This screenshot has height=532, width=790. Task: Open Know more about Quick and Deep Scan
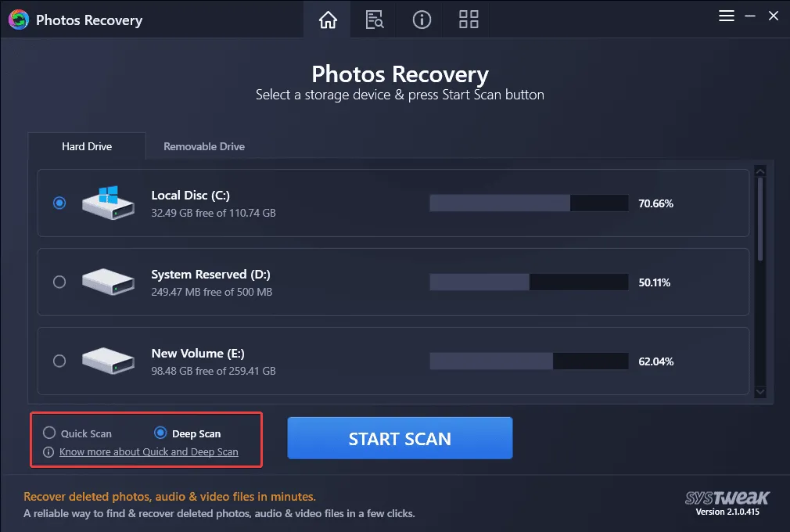point(149,452)
